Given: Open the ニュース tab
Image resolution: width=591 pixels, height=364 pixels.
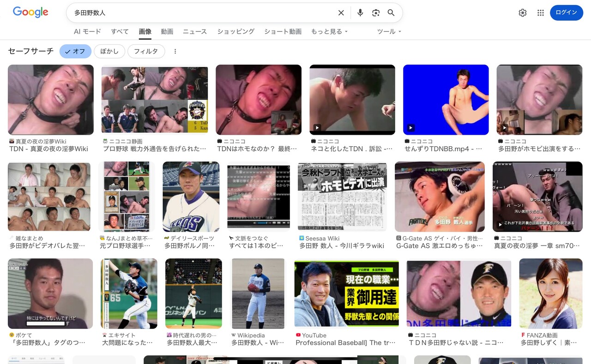Looking at the screenshot, I should 195,31.
